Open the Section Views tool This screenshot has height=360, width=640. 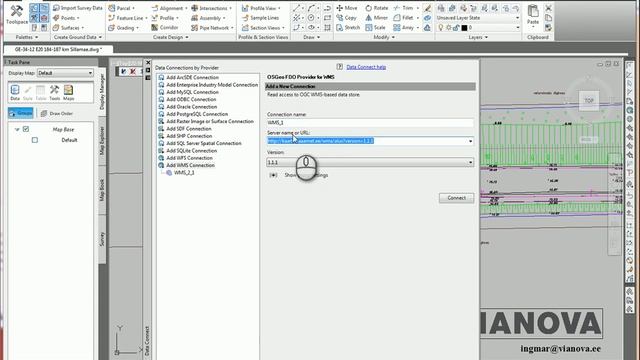coord(263,28)
